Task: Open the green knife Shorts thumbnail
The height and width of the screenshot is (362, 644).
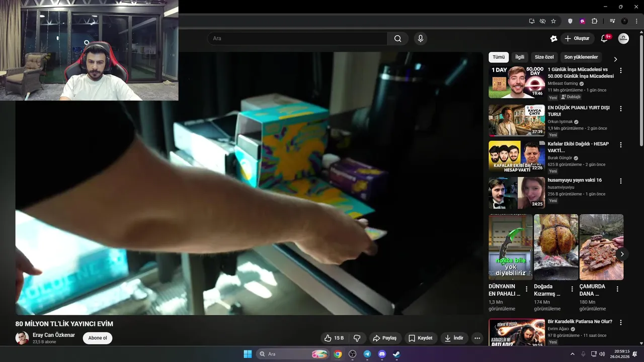Action: click(x=511, y=247)
